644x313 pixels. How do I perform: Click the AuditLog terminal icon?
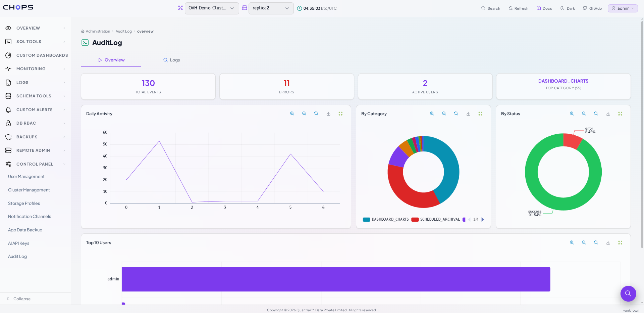click(85, 43)
